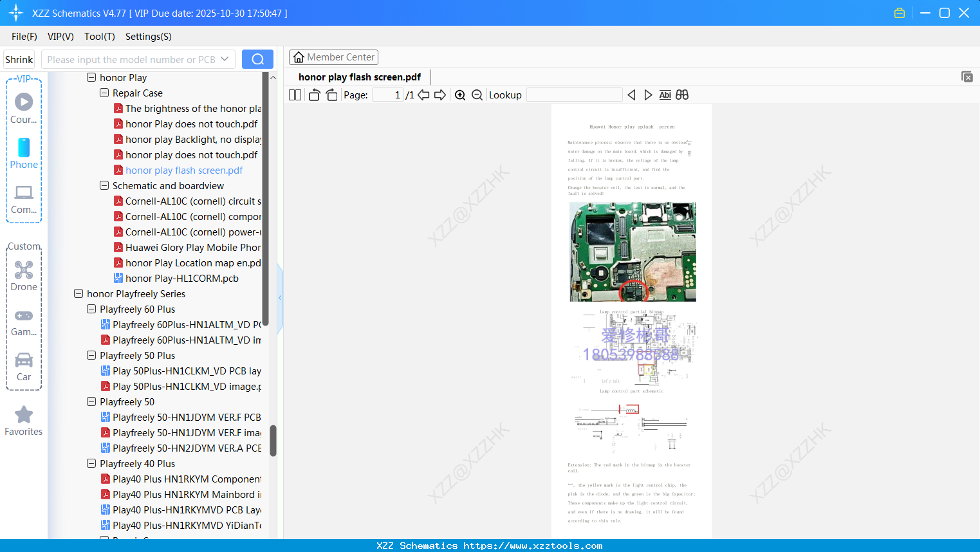Open honor Play-HL1CORM.pcb board file
Image resolution: width=980 pixels, height=552 pixels.
[182, 279]
